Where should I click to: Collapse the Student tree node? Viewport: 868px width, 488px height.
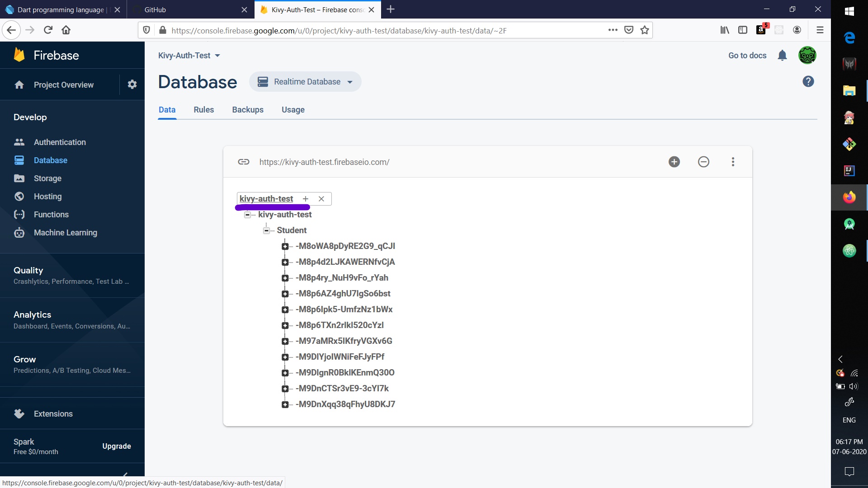pos(267,230)
